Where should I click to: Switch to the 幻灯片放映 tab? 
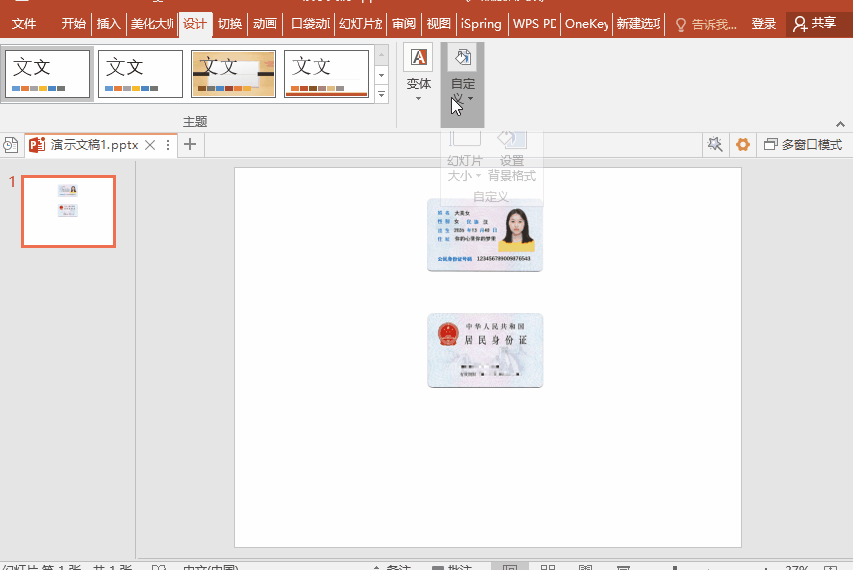point(360,24)
